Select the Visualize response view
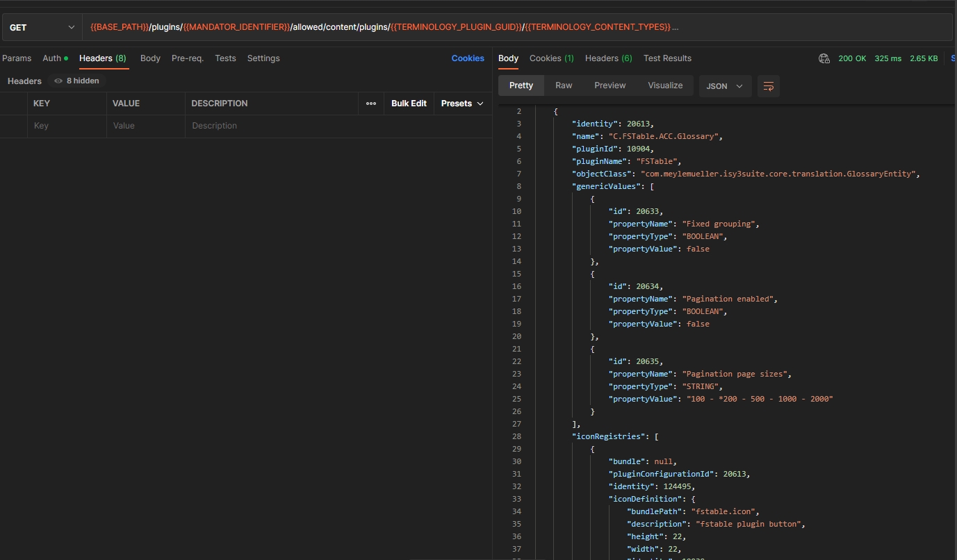The height and width of the screenshot is (560, 957). point(665,85)
